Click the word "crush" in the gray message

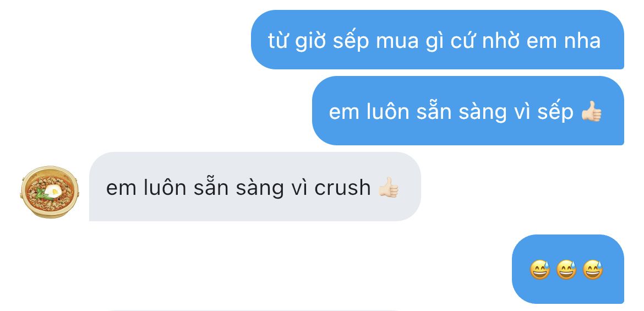[x=342, y=188]
